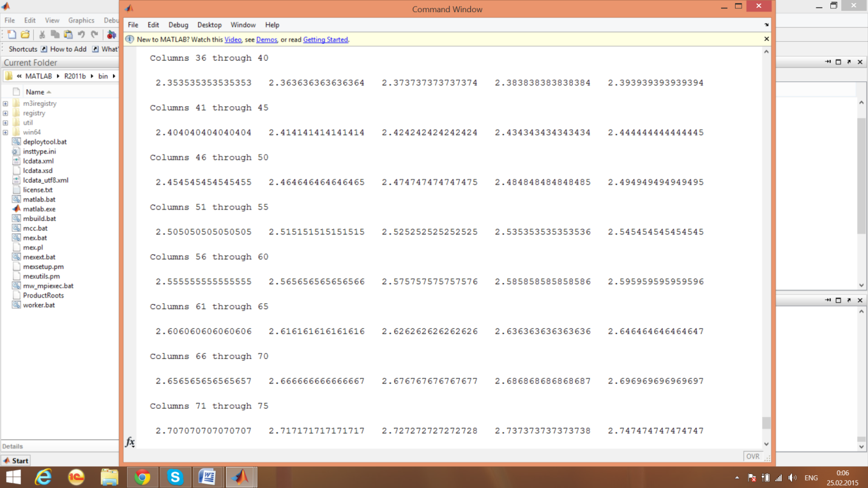Open the Help menu
868x488 pixels.
[272, 25]
